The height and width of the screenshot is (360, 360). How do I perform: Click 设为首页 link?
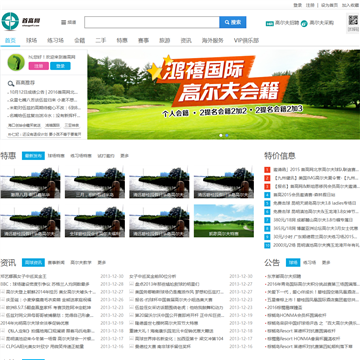click(x=329, y=5)
